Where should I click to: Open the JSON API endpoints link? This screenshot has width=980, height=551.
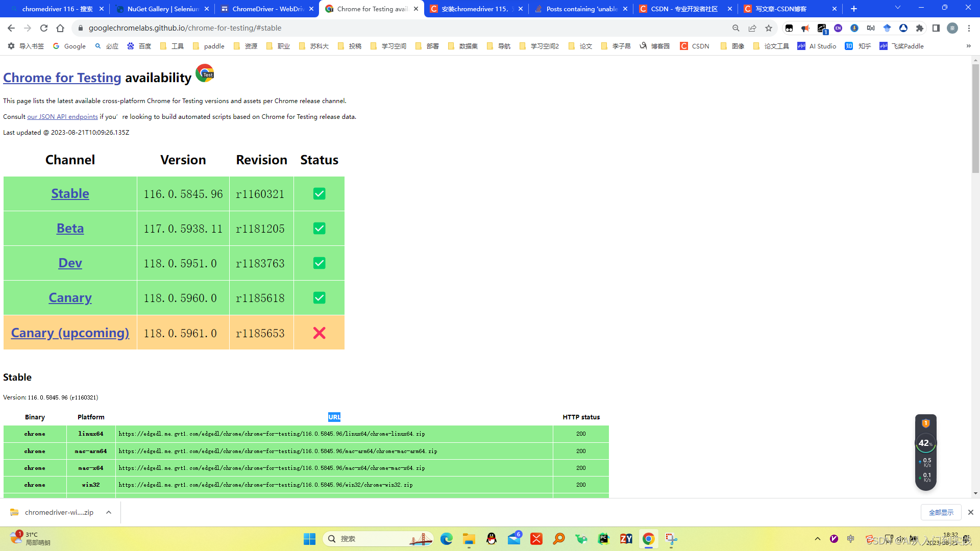coord(62,117)
